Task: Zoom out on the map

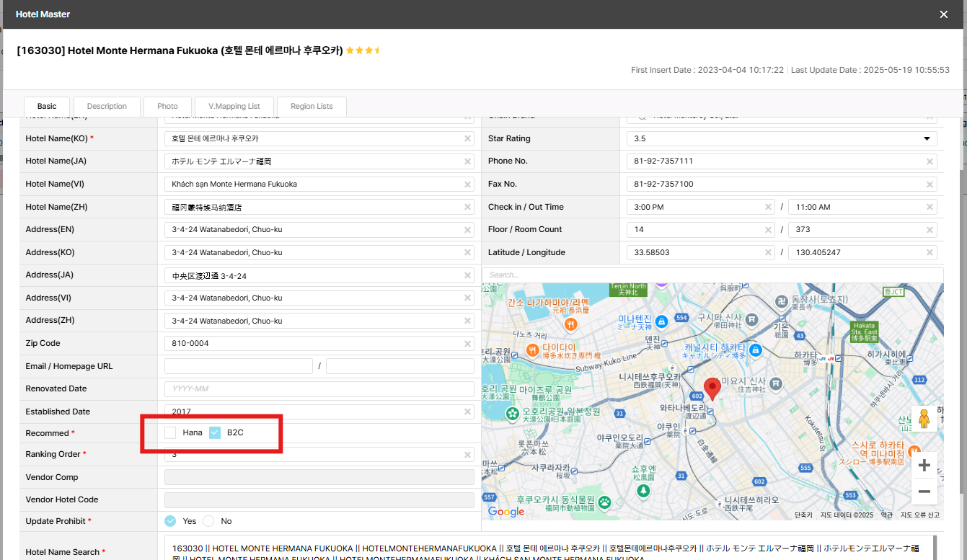Action: point(924,492)
